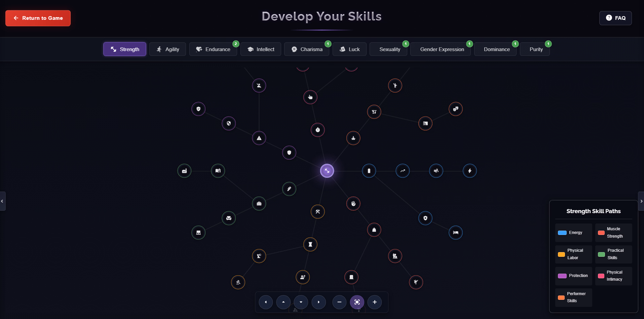This screenshot has height=319, width=644.
Task: Click the Physical Labor orange legend swatch
Action: point(562,254)
